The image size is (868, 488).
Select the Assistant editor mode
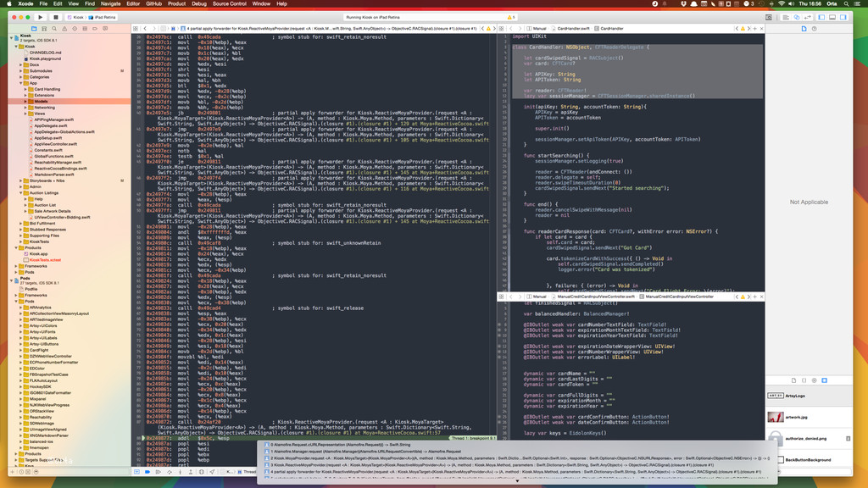797,17
